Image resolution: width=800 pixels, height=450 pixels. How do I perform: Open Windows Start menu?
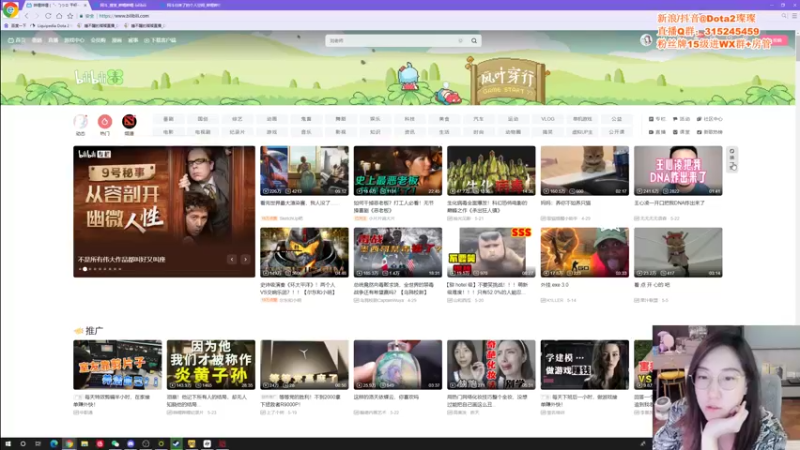point(8,444)
